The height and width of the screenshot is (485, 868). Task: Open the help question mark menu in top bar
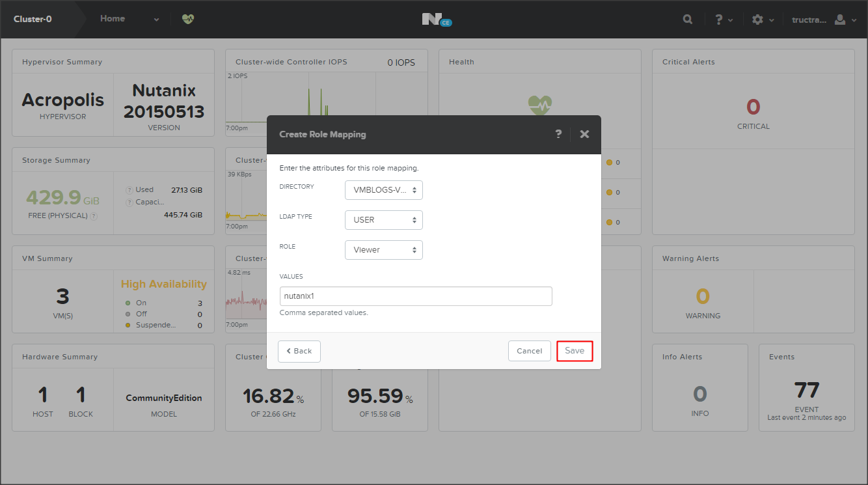click(x=723, y=20)
